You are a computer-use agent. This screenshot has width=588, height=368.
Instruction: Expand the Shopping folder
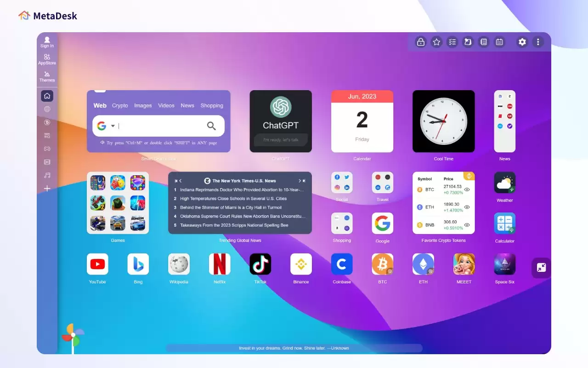click(342, 223)
